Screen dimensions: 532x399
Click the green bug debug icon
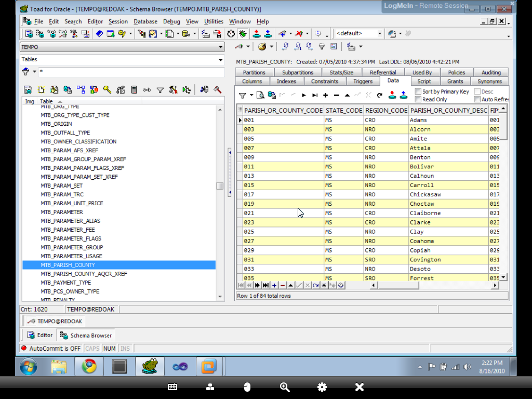click(x=243, y=34)
